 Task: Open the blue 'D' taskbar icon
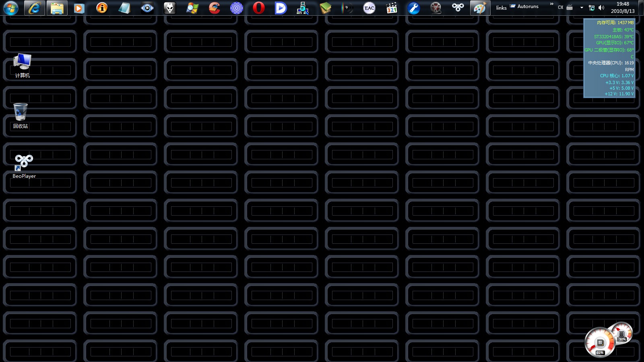281,8
